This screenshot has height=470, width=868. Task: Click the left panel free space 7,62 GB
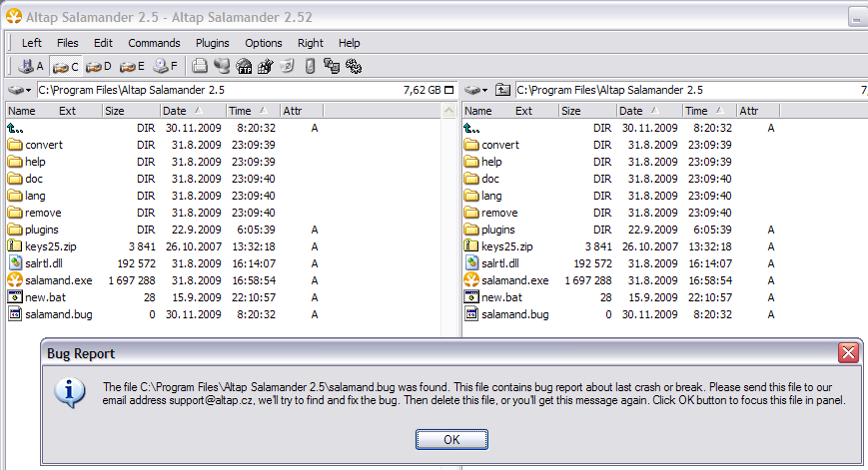(x=422, y=90)
